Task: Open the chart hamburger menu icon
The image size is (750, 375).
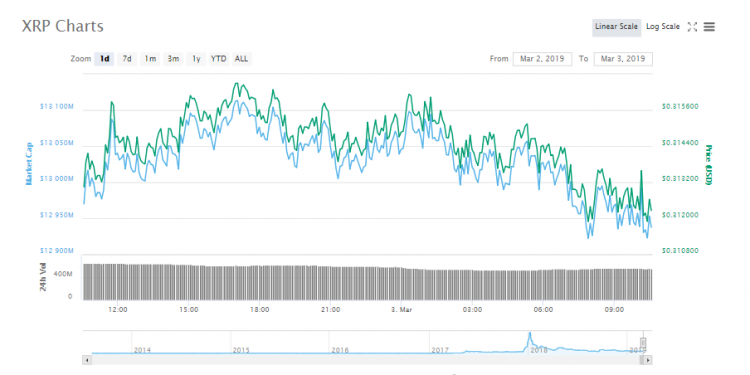Action: coord(709,27)
